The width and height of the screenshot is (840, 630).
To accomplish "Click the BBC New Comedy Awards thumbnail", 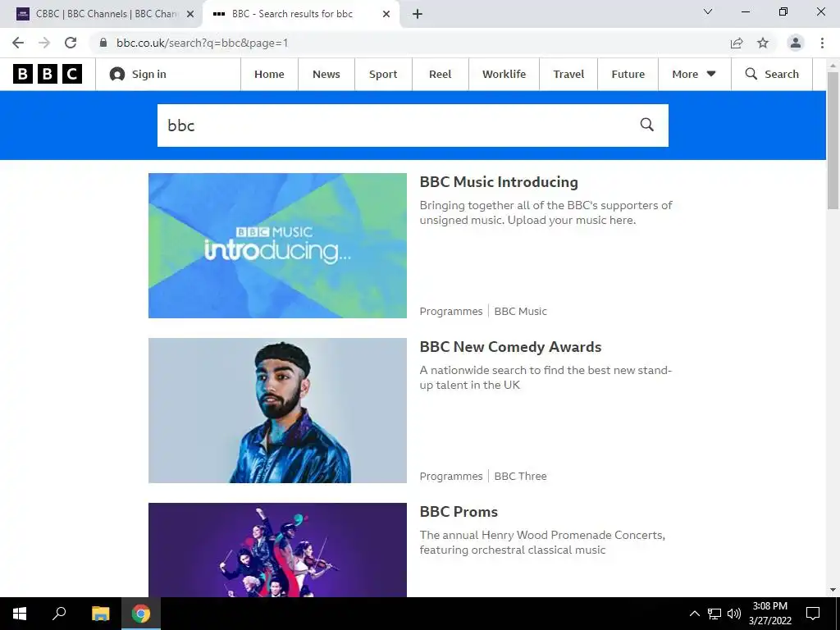I will click(277, 410).
